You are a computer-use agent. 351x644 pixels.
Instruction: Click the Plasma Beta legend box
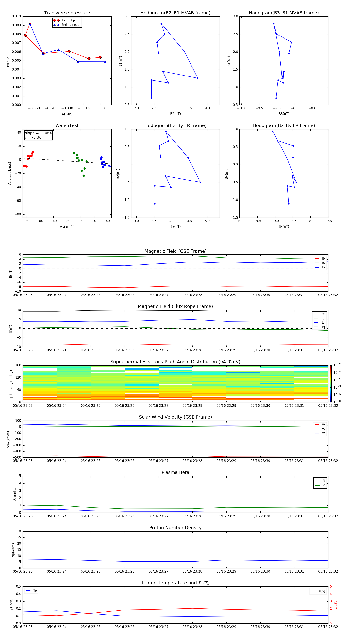pyautogui.click(x=320, y=483)
